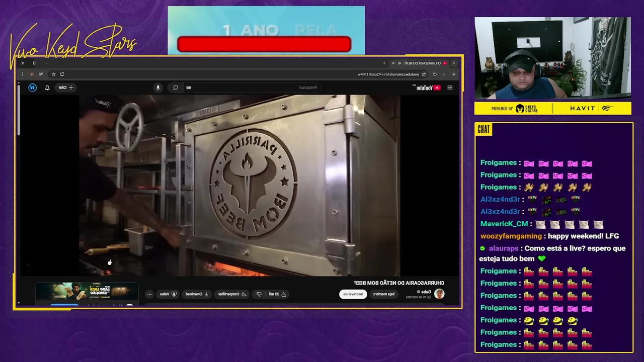The height and width of the screenshot is (362, 644).
Task: Click the scroll-down arrow of the page scrollbar
Action: (19, 303)
